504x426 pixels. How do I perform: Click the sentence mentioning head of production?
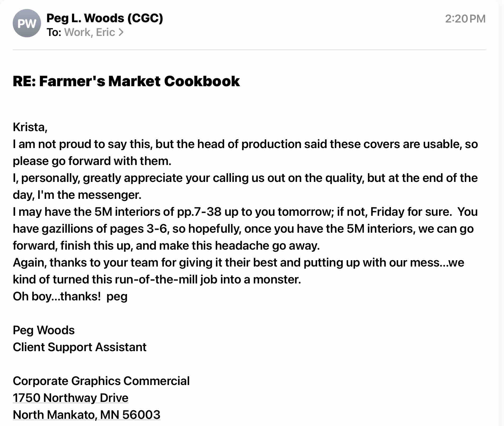245,144
